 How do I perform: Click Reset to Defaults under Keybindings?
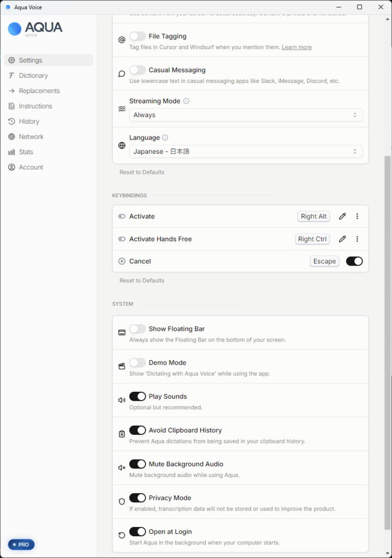pos(142,281)
